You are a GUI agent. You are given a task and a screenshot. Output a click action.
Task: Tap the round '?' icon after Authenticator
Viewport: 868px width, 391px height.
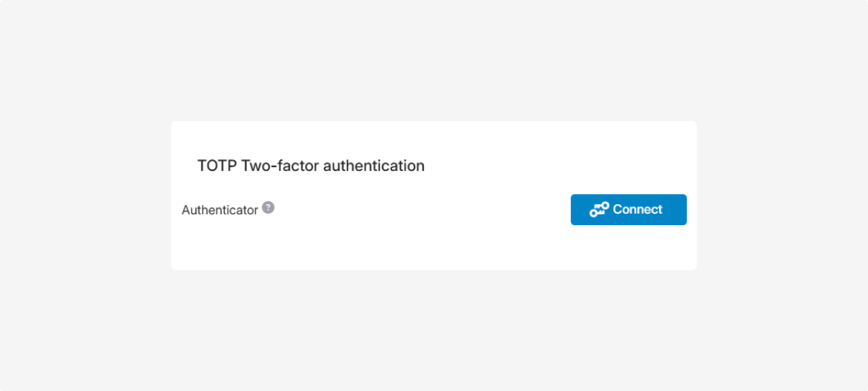click(268, 208)
